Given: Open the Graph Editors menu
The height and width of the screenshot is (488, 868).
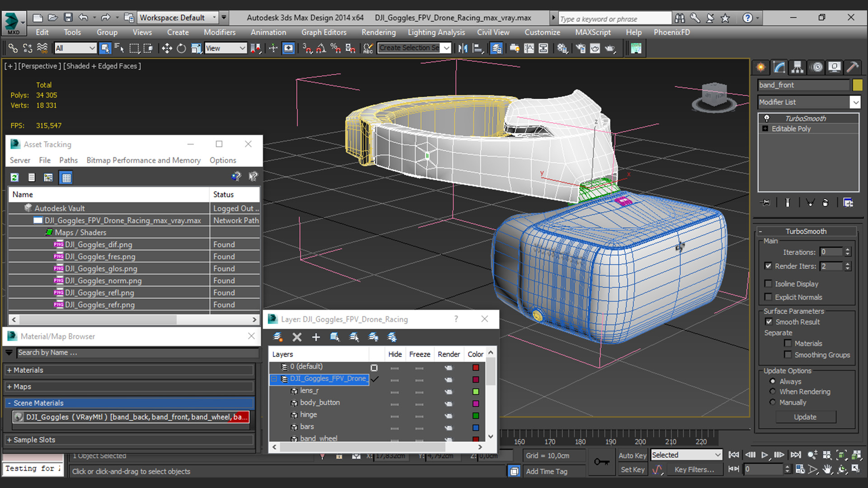Looking at the screenshot, I should click(324, 32).
